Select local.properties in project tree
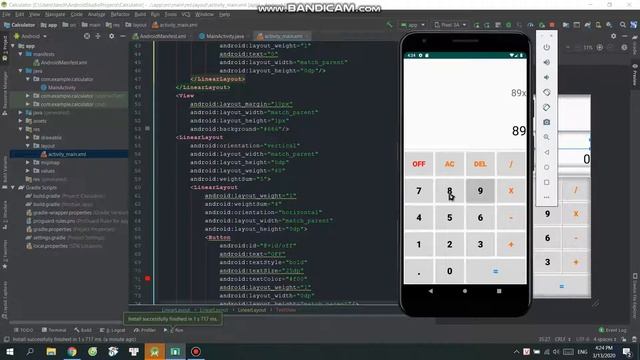 [50, 246]
